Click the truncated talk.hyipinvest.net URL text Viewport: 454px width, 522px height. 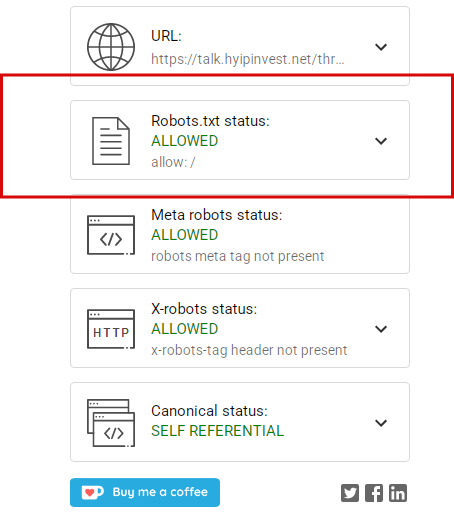pos(248,59)
